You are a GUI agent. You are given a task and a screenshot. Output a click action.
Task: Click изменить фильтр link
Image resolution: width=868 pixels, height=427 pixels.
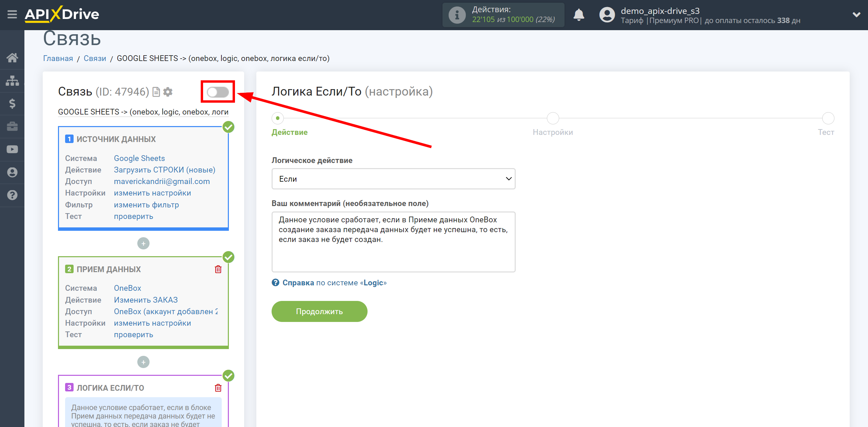(146, 205)
